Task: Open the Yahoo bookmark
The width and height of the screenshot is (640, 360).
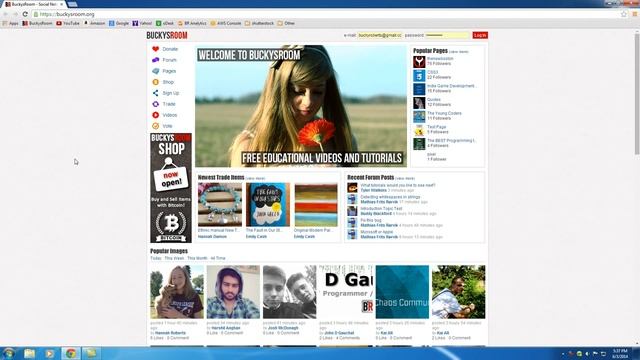Action: tap(142, 23)
